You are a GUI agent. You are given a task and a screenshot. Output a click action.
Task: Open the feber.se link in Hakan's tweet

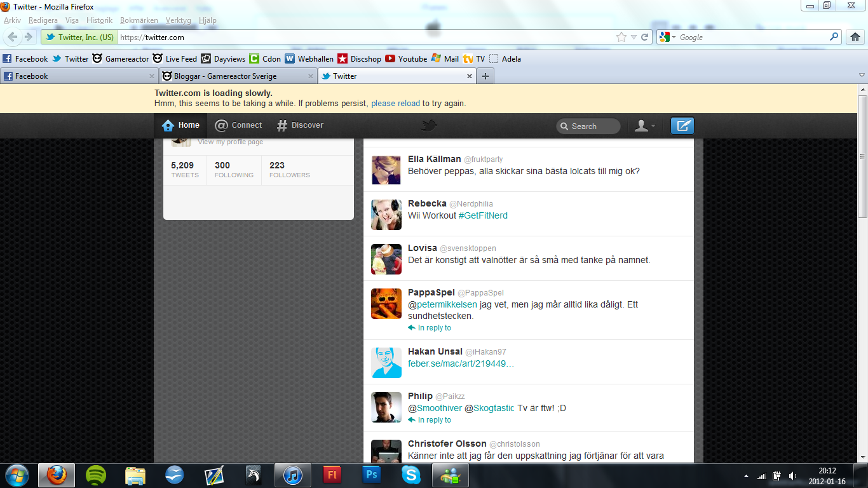(x=461, y=364)
